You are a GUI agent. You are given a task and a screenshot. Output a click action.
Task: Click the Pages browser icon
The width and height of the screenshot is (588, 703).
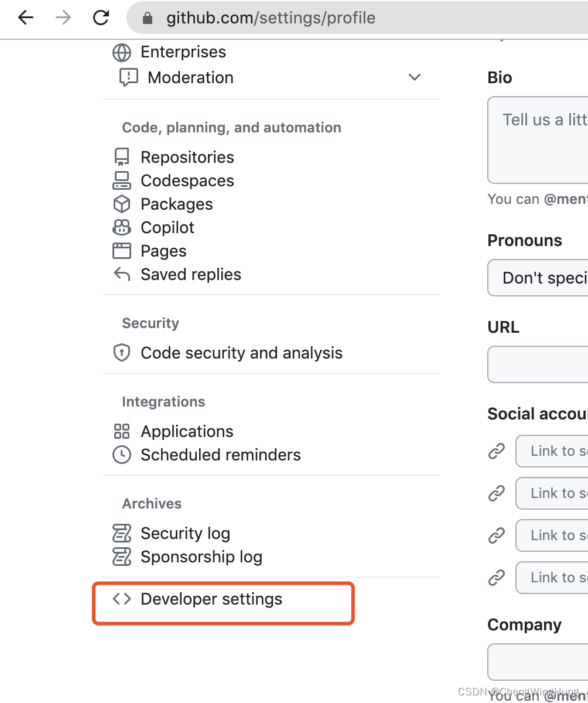[x=122, y=251]
